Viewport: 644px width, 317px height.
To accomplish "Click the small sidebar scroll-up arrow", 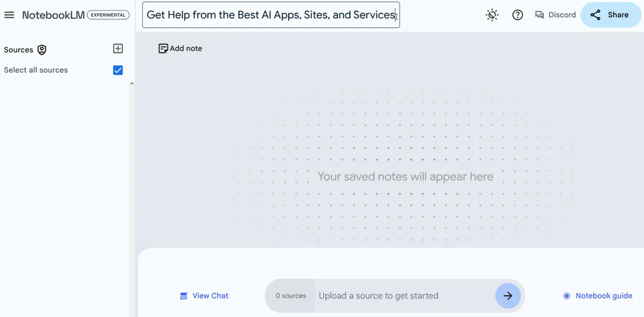I will tap(132, 84).
